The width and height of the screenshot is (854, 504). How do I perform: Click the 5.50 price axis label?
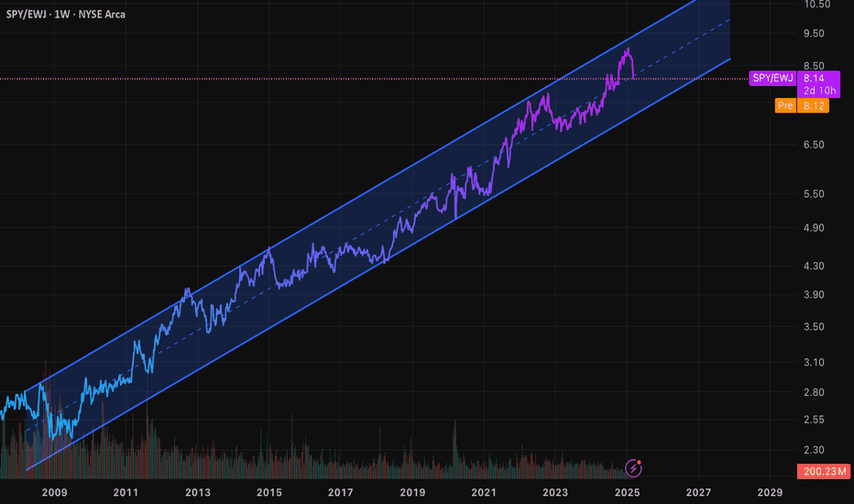[814, 194]
